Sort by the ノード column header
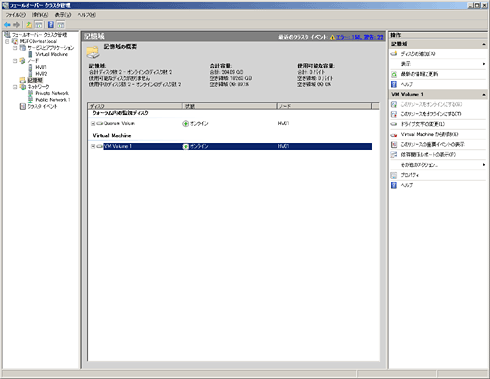The width and height of the screenshot is (490, 379). (324, 106)
